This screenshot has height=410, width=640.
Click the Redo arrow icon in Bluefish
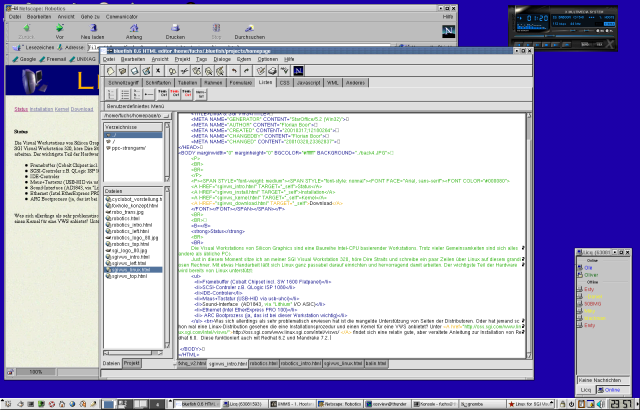coord(246,71)
